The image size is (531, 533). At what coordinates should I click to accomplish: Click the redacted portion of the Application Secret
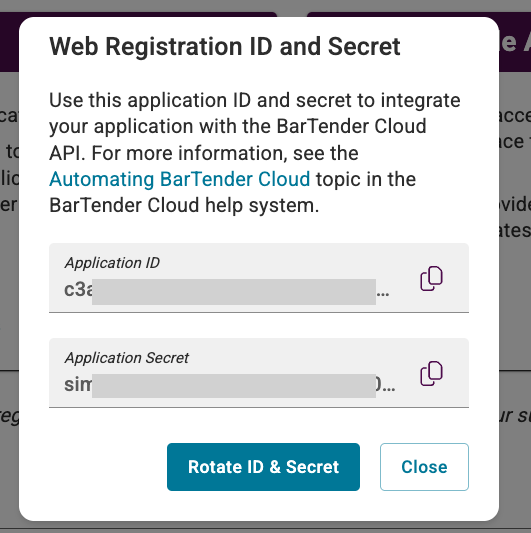[234, 386]
